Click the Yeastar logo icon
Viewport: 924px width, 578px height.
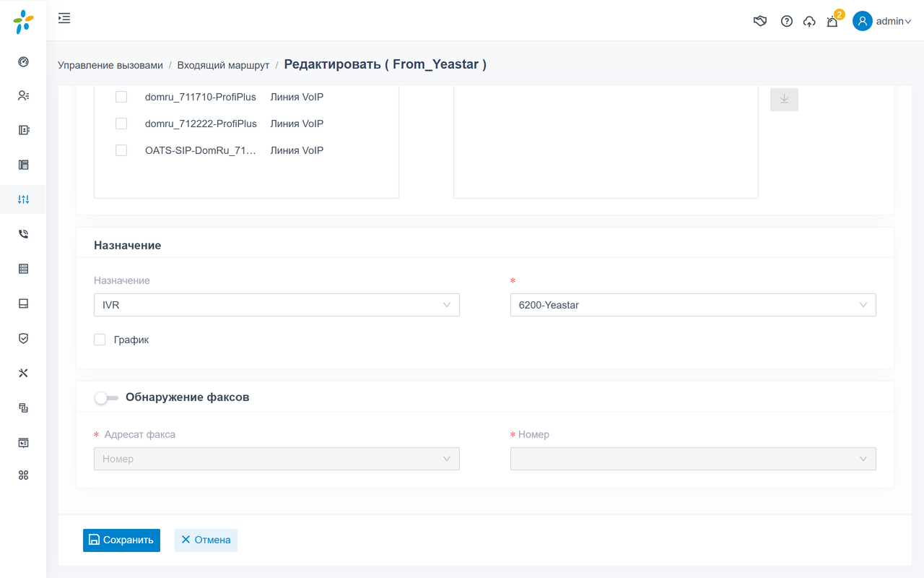click(23, 22)
